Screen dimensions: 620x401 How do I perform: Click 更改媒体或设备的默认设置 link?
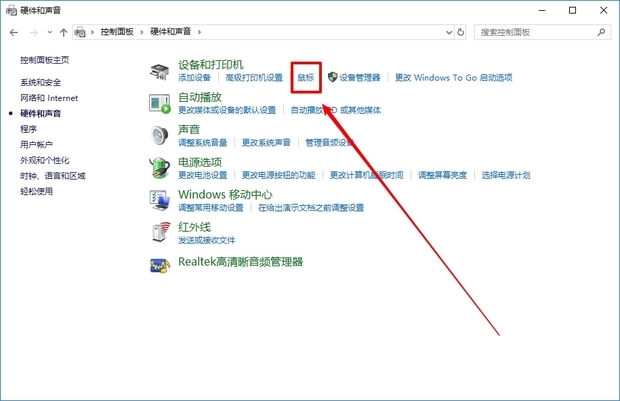(x=227, y=110)
